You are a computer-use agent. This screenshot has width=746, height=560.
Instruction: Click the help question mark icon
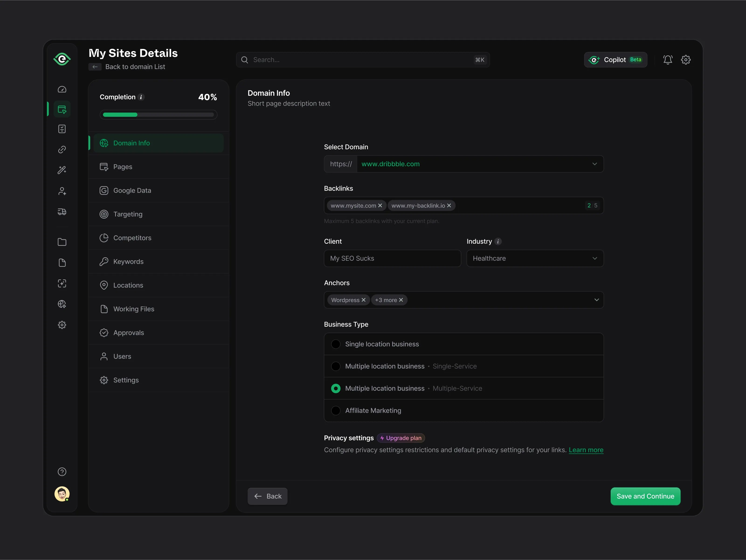click(62, 472)
